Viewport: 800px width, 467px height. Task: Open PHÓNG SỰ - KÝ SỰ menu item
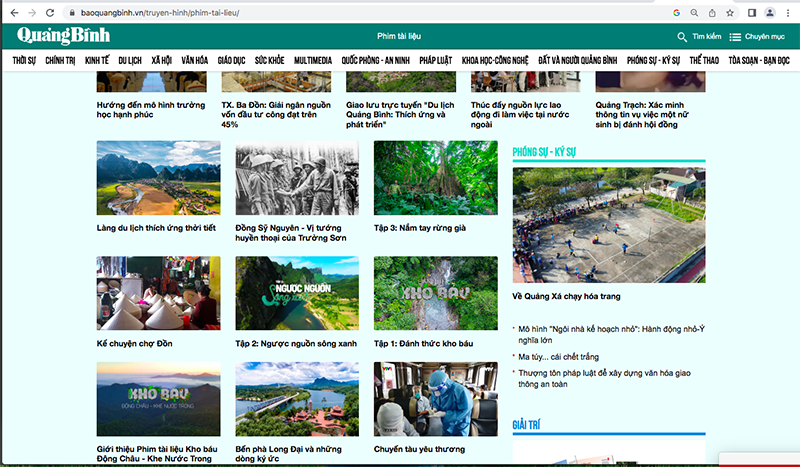pyautogui.click(x=653, y=60)
